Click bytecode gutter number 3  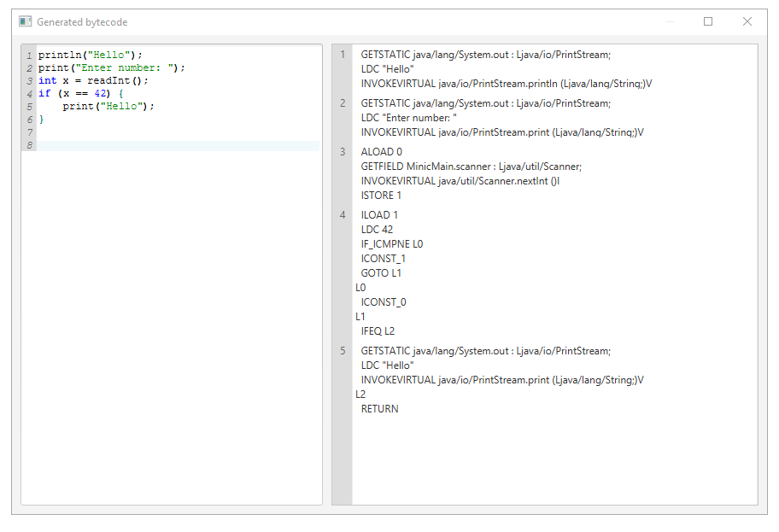tap(343, 151)
